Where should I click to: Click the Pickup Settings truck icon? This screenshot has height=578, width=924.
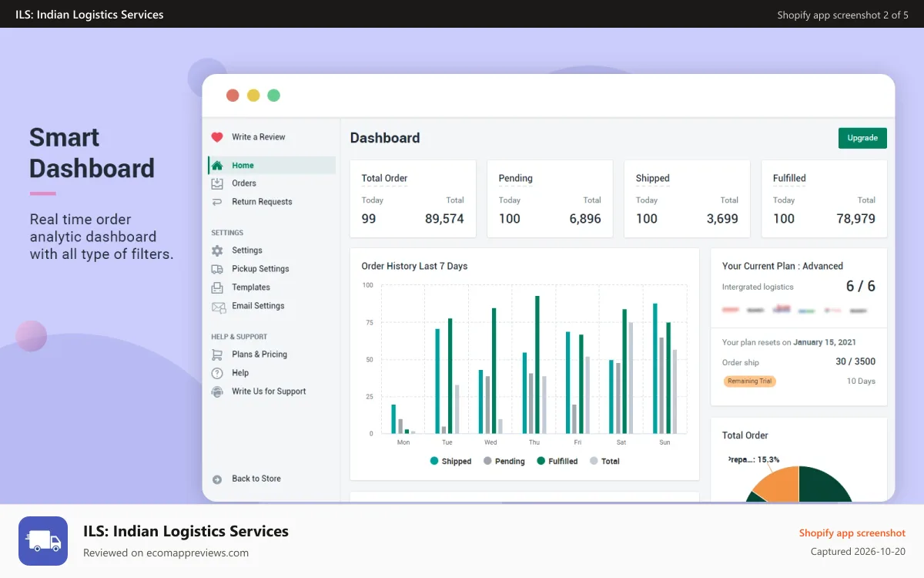[217, 269]
